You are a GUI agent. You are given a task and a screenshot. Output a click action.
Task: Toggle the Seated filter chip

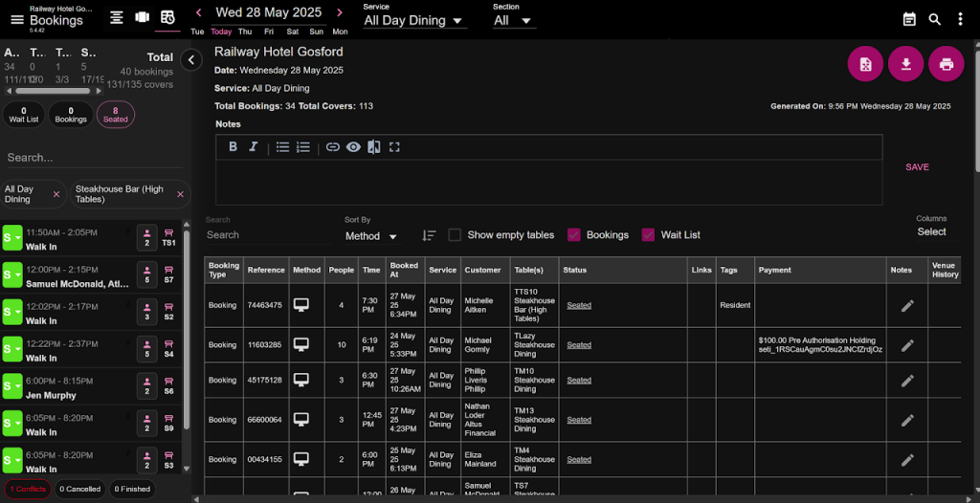point(116,115)
